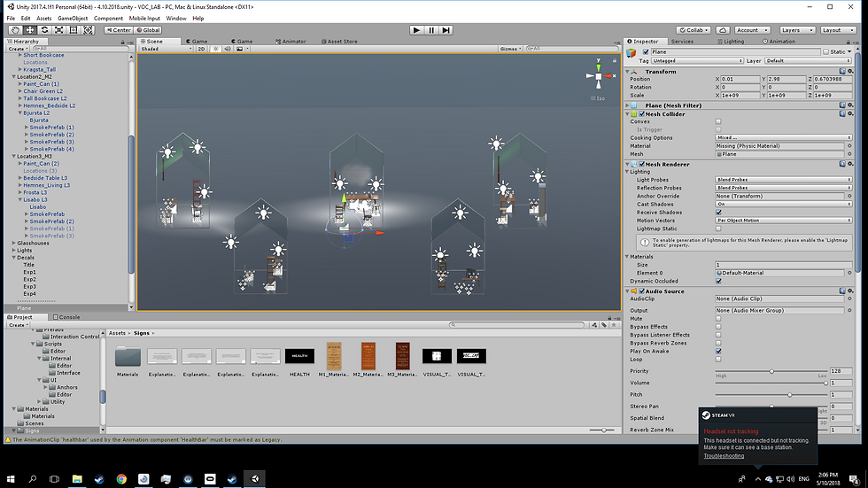The image size is (868, 488).
Task: Collapse the Location3_M3 hierarchy item
Action: coord(13,156)
